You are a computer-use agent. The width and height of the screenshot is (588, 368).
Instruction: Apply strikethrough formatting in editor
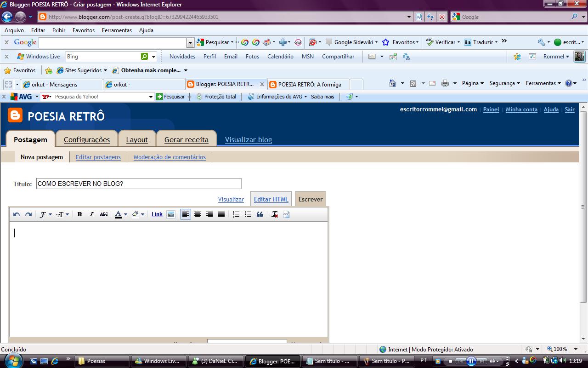pos(104,214)
